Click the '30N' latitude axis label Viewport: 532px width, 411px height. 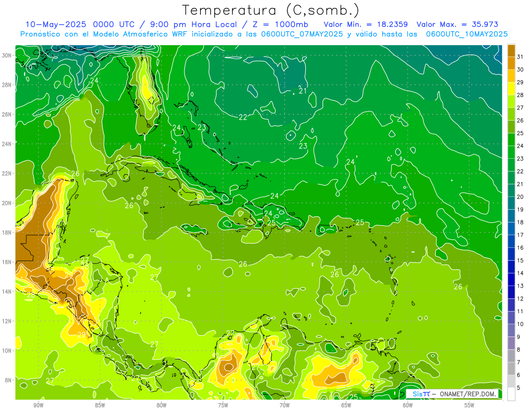[x=7, y=55]
